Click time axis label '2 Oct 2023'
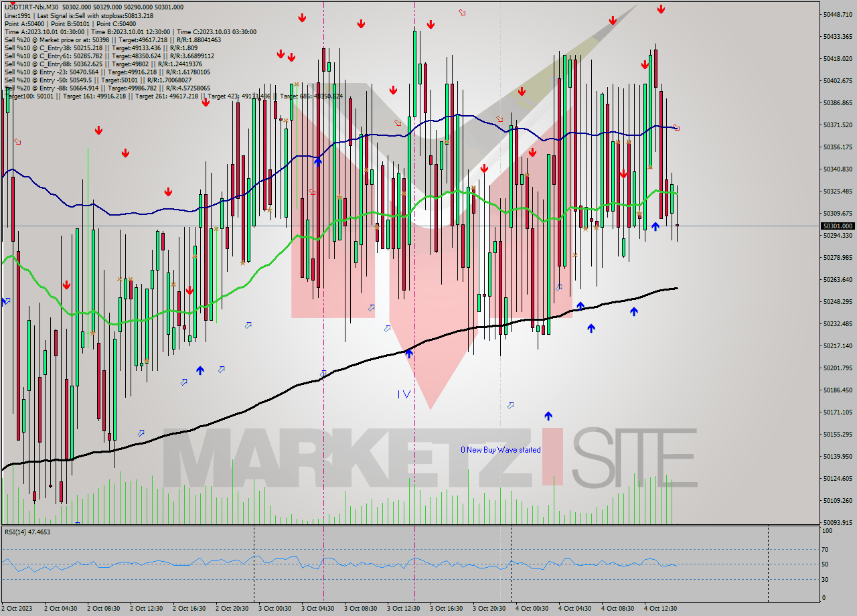Image resolution: width=857 pixels, height=616 pixels. click(17, 609)
